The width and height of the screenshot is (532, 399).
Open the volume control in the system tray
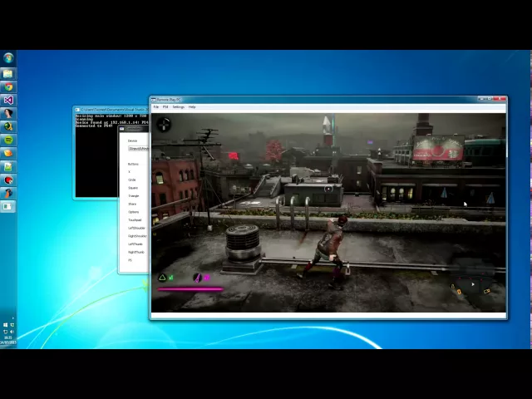coord(12,332)
